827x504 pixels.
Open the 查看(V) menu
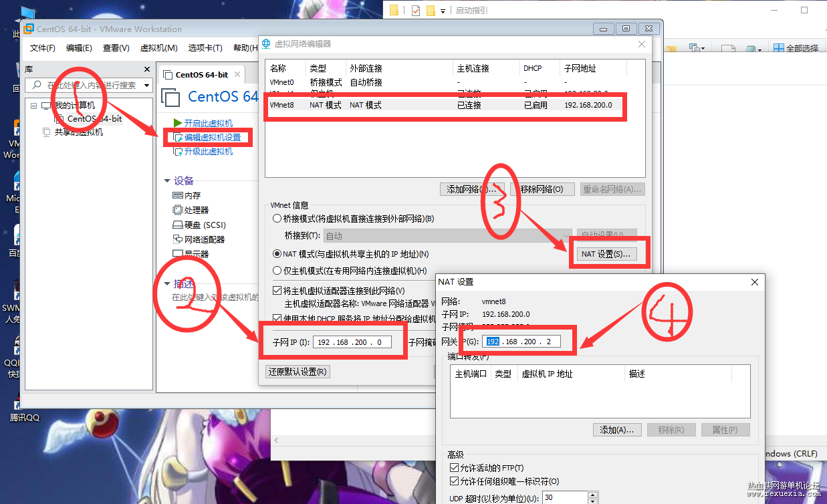[x=116, y=48]
